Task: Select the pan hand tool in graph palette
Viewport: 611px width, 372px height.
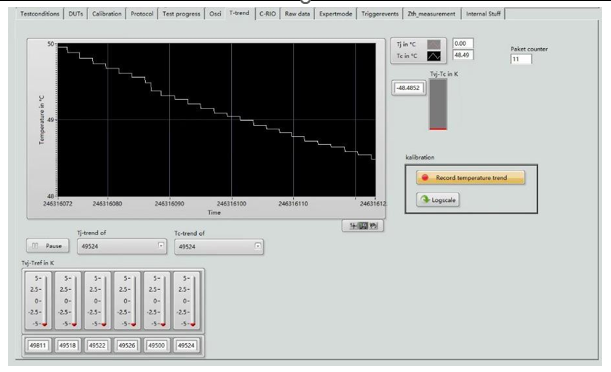Action: click(x=373, y=226)
